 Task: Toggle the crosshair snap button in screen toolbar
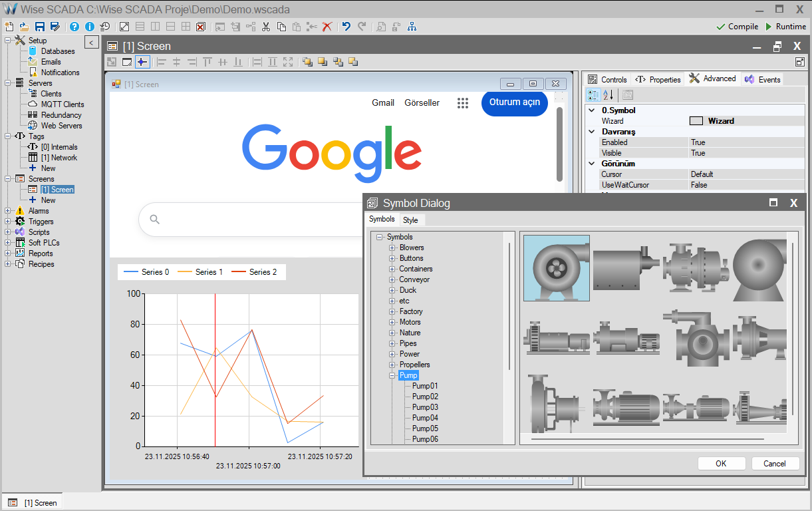pos(142,62)
